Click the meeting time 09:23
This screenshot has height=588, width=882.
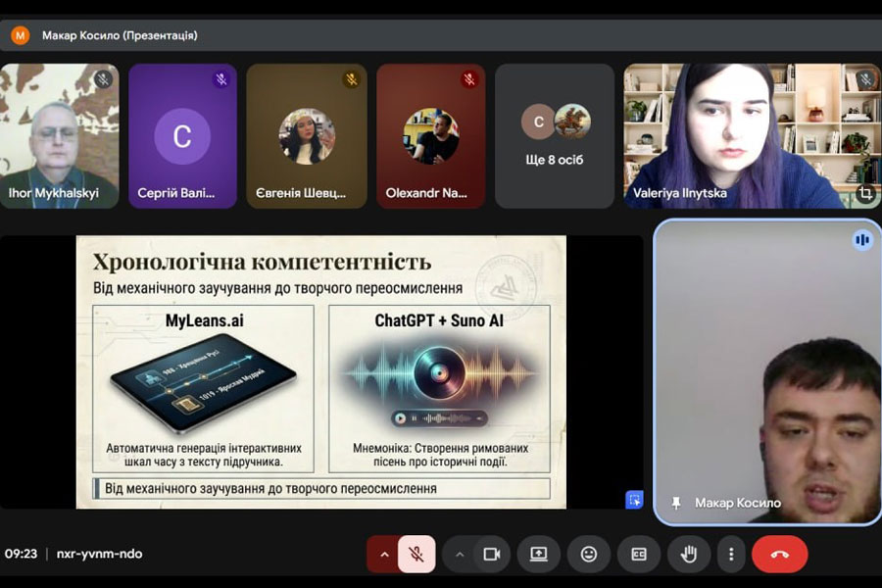point(21,554)
